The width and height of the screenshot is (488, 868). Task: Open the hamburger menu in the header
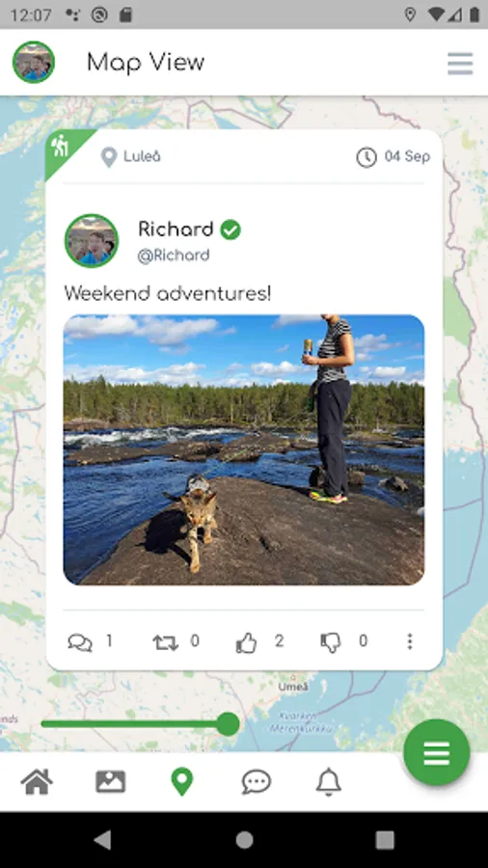(x=460, y=64)
